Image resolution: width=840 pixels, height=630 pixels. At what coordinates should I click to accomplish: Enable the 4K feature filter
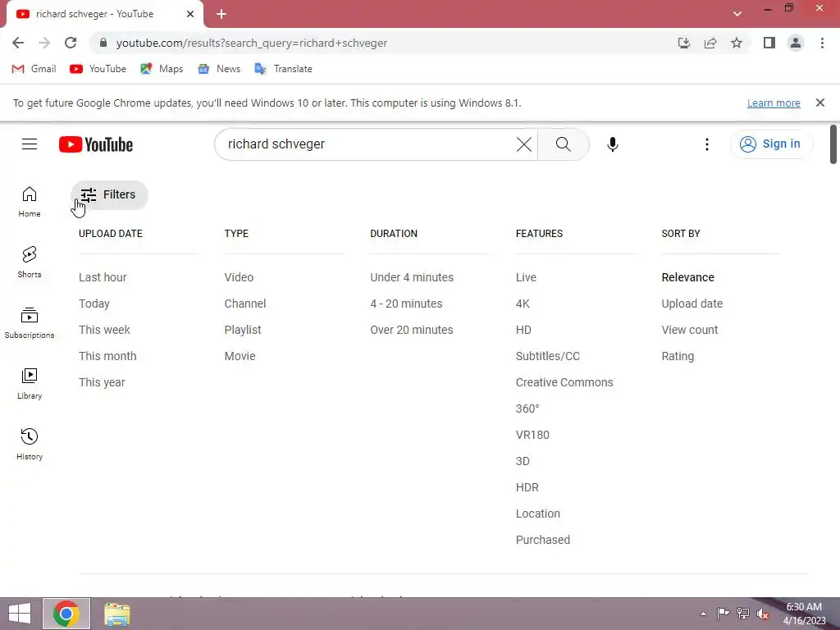click(x=523, y=304)
